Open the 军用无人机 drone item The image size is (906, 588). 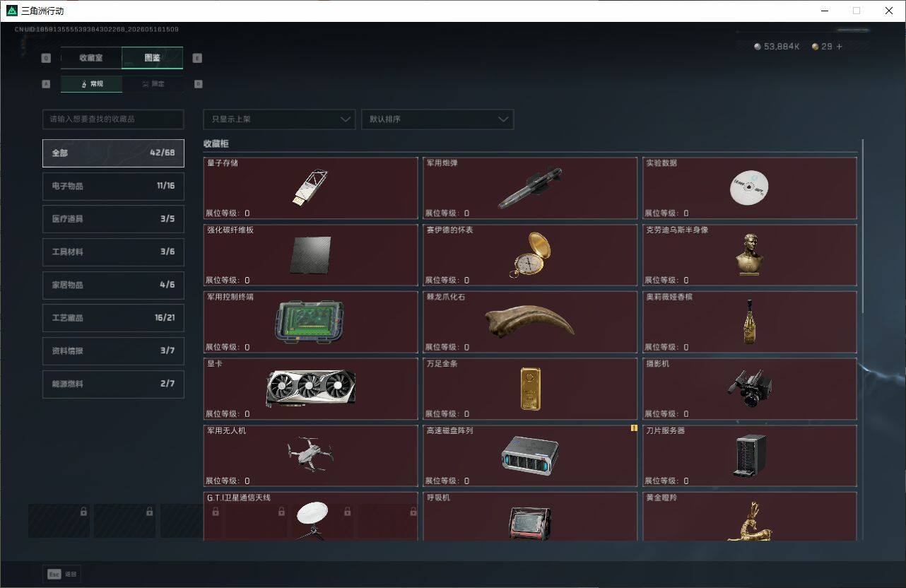310,456
